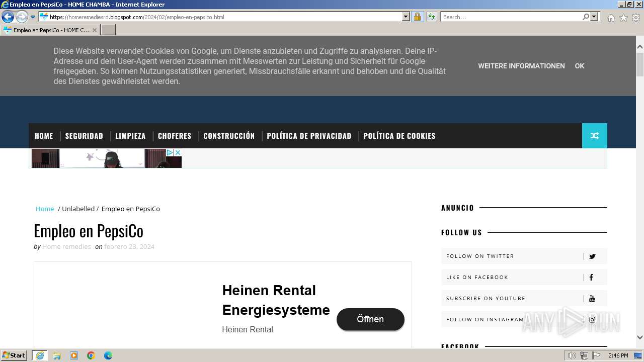Click the Search box in toolbar

click(511, 17)
